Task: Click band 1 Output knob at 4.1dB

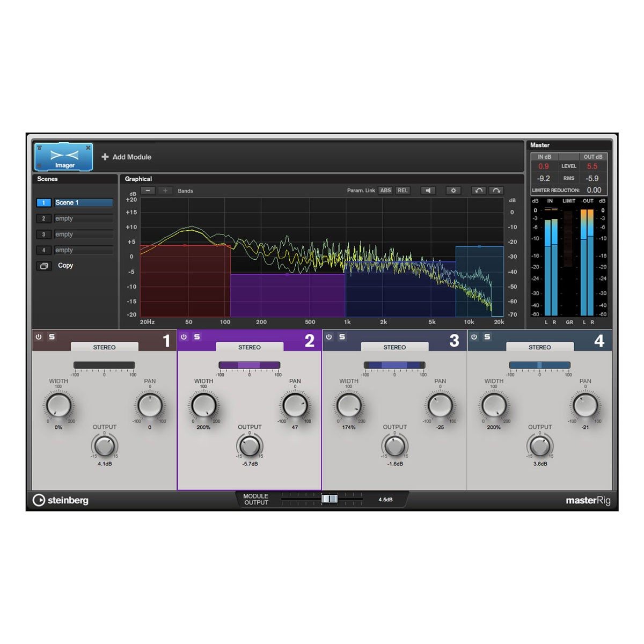Action: [105, 446]
